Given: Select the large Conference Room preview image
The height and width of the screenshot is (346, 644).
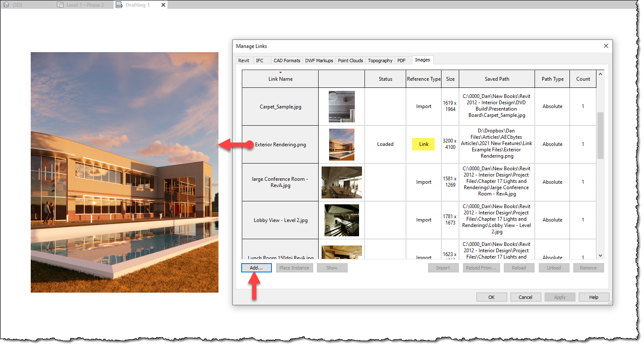Looking at the screenshot, I should [x=341, y=182].
